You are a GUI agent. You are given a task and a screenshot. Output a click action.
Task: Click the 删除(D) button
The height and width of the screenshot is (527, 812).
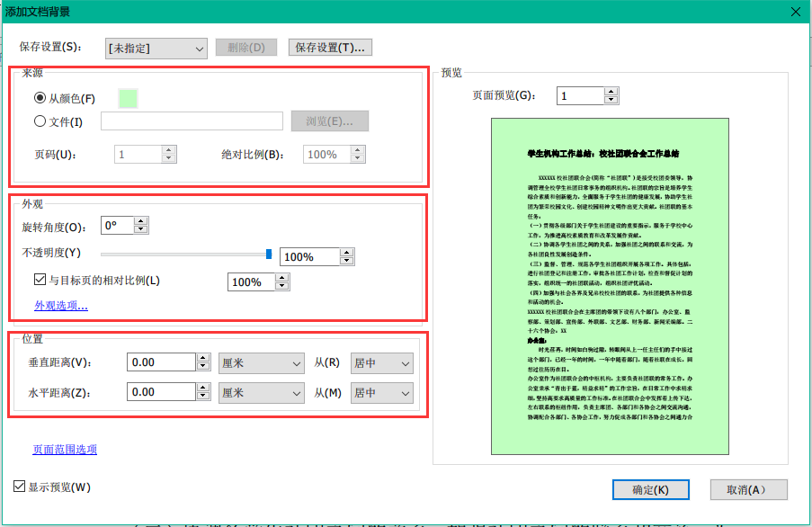[246, 48]
